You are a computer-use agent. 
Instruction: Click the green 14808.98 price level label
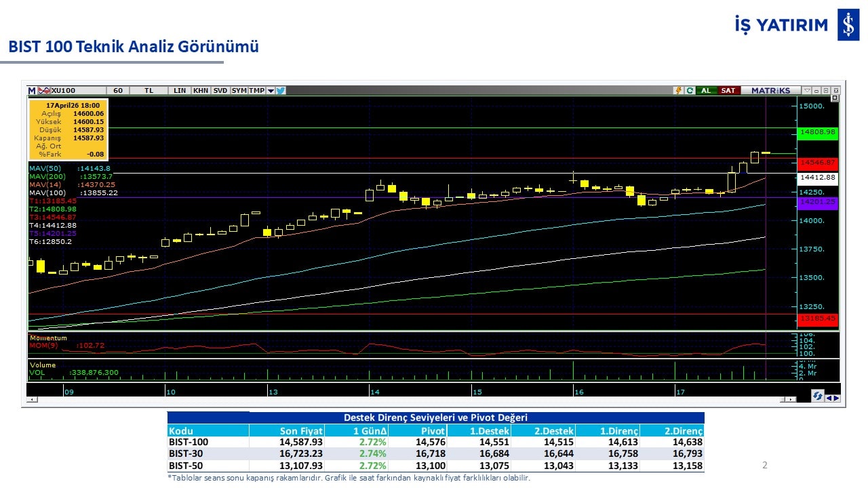(817, 132)
